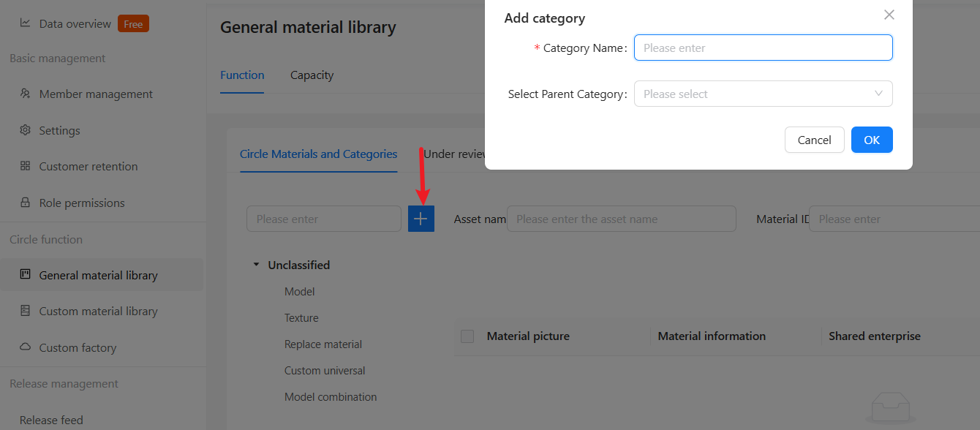Image resolution: width=980 pixels, height=430 pixels.
Task: Click the General material library icon
Action: (x=25, y=275)
